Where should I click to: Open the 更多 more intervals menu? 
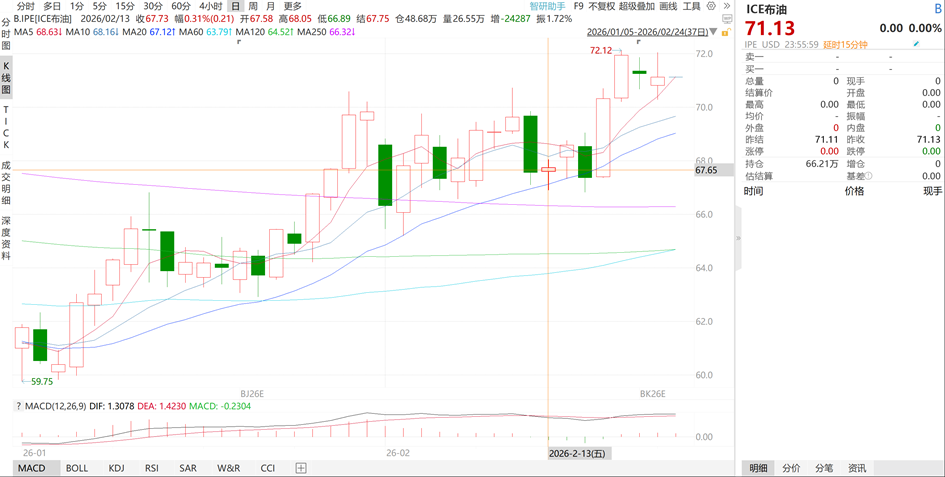[x=292, y=6]
